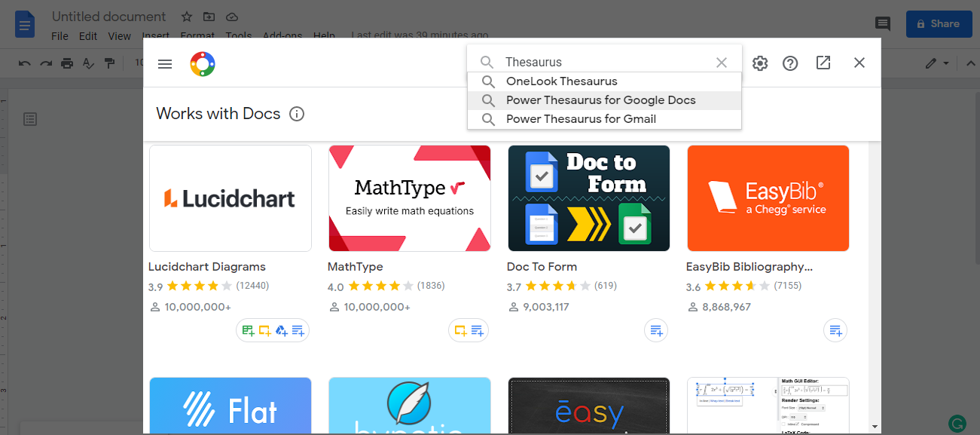Viewport: 980px width, 435px height.
Task: Click the blue Share button
Action: pyautogui.click(x=938, y=23)
